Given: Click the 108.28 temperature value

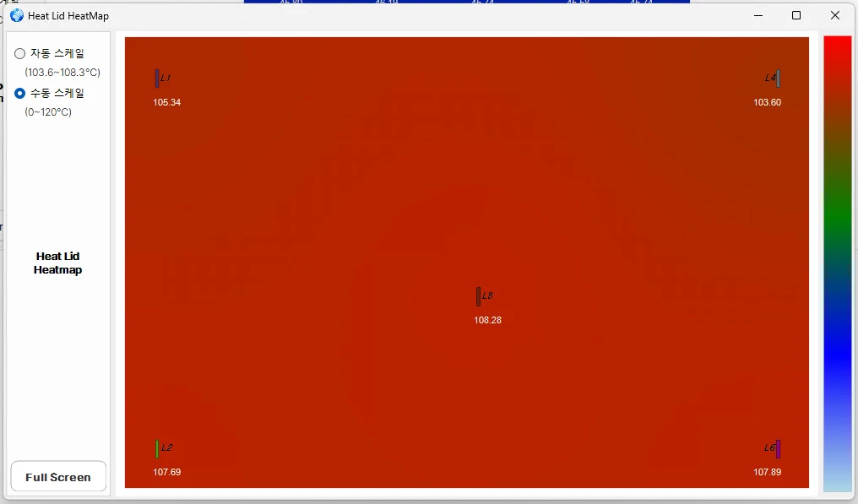Looking at the screenshot, I should (x=487, y=320).
